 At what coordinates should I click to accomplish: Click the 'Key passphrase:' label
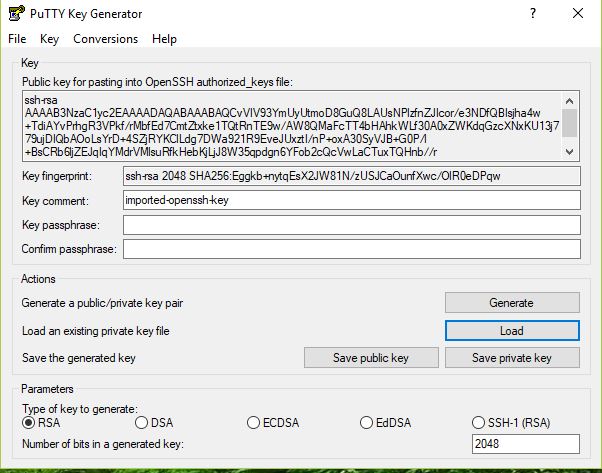[61, 225]
